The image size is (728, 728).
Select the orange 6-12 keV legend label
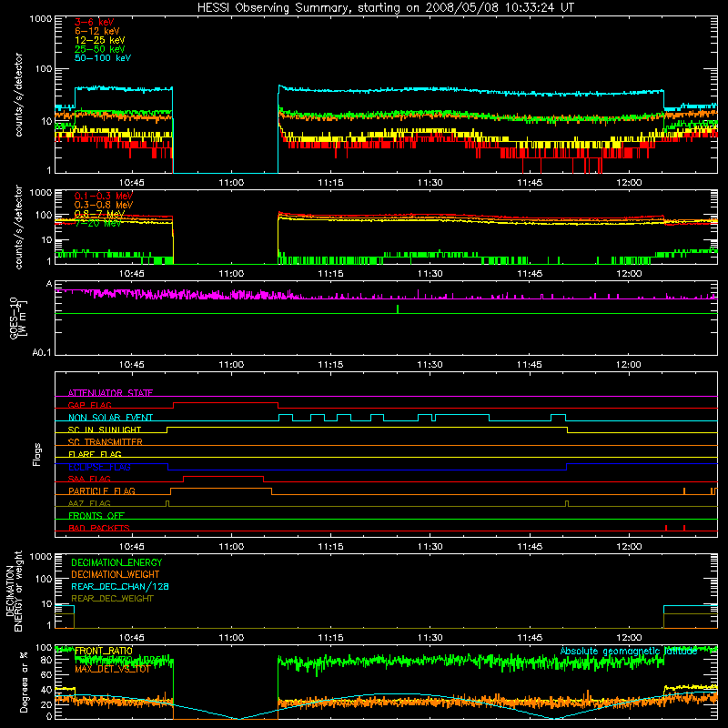[96, 31]
